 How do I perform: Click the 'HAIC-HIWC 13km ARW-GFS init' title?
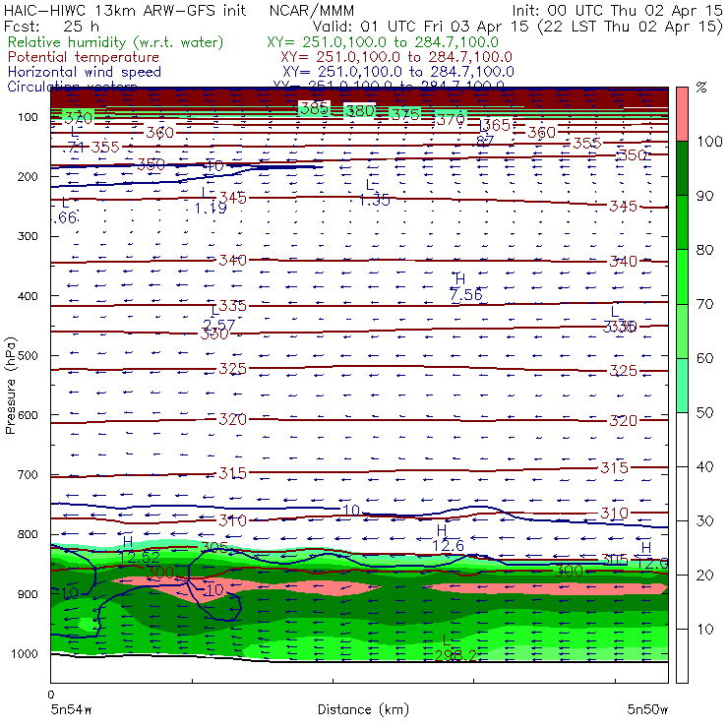tap(125, 10)
